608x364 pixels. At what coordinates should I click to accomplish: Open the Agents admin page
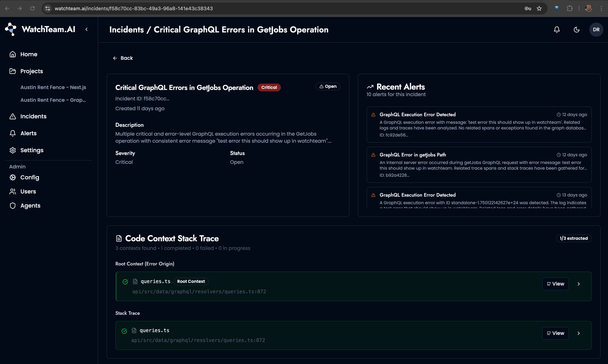[30, 206]
